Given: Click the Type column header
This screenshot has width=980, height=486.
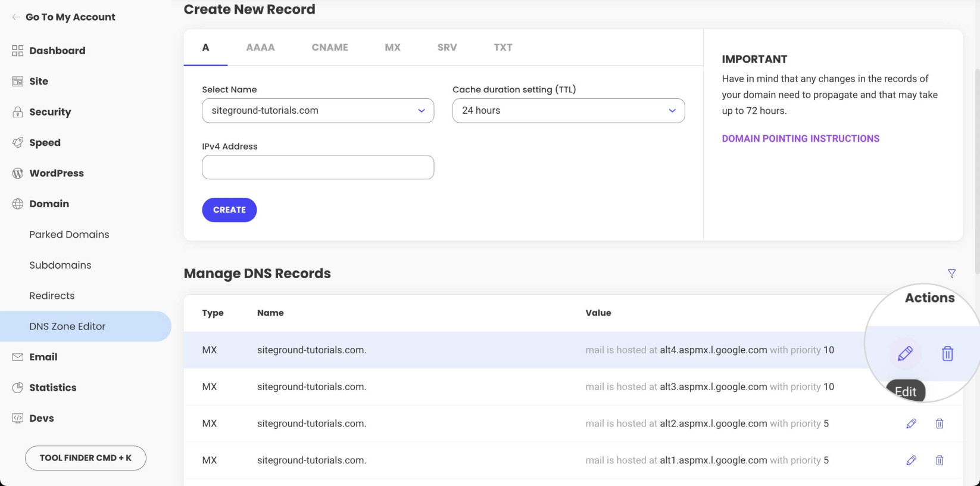Looking at the screenshot, I should [213, 313].
